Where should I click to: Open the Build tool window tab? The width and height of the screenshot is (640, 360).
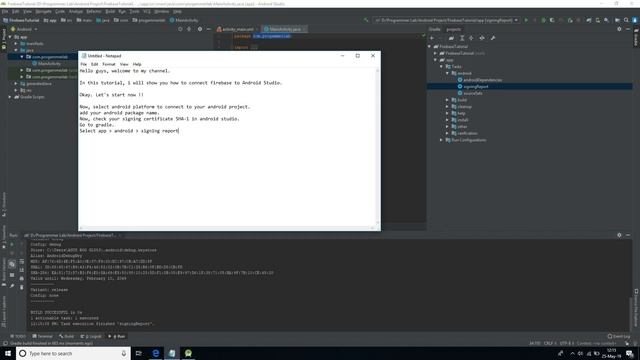[x=67, y=336]
